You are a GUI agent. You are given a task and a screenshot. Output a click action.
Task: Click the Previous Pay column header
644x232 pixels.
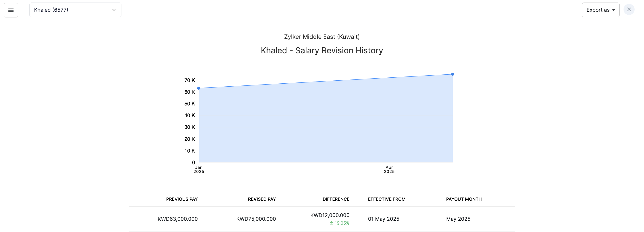coord(182,199)
